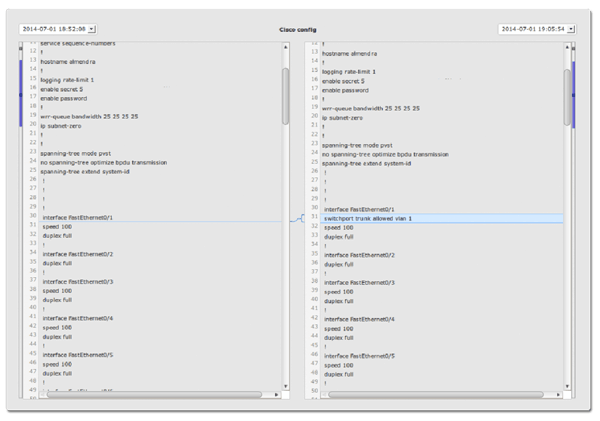This screenshot has height=421, width=600.
Task: Click 'duplex full' on right pane line 44
Action: point(339,338)
